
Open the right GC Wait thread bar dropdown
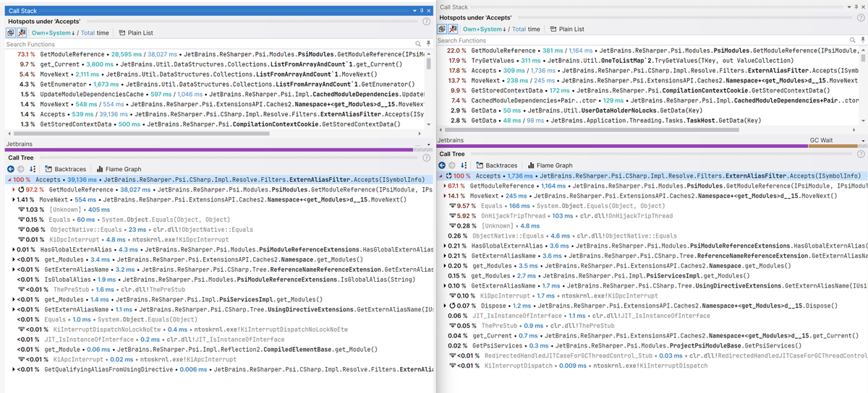click(x=863, y=140)
